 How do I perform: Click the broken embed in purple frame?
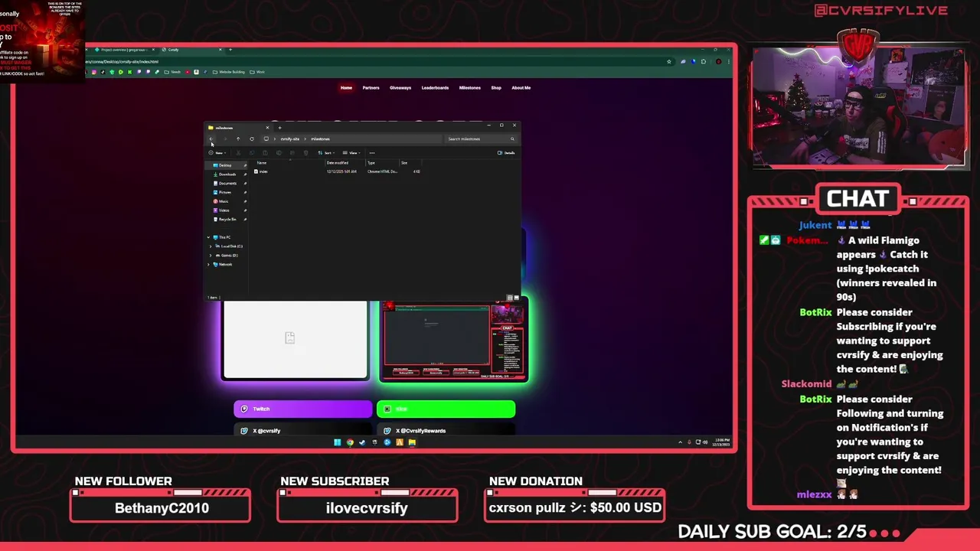[x=295, y=339]
